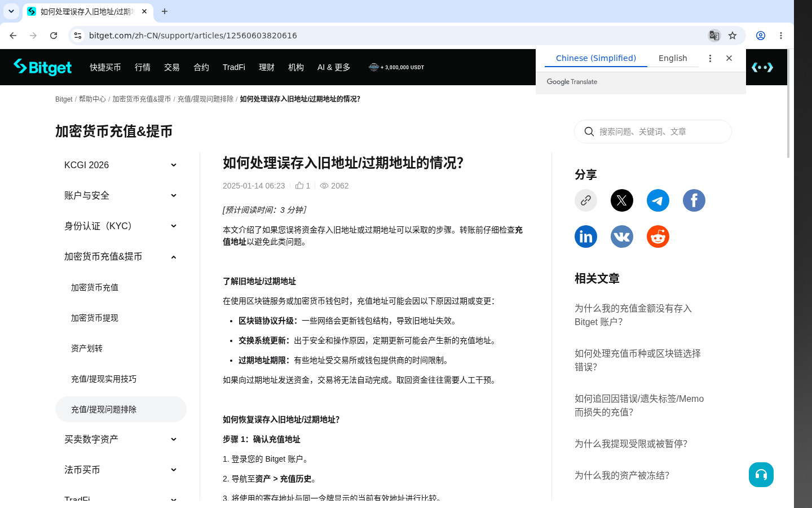Open customer support headset chat button
The height and width of the screenshot is (508, 812).
761,475
